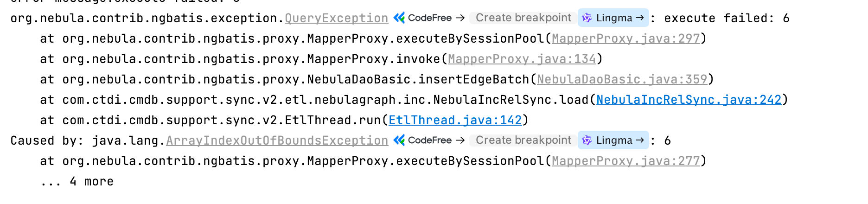Open the ArrayIndexOutOfBoundsException class link

277,141
